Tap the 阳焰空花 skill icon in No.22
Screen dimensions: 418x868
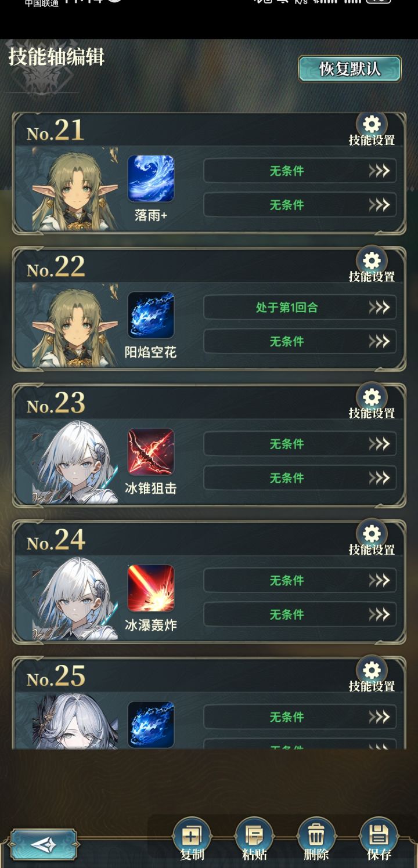tap(151, 315)
